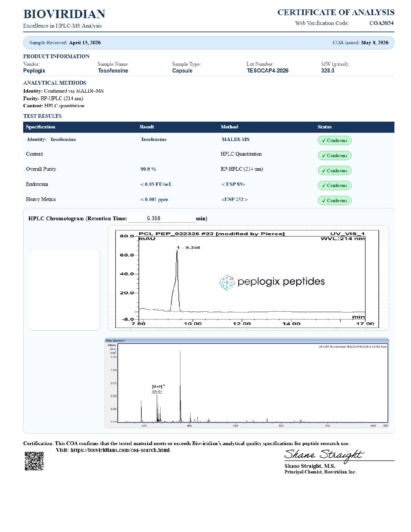Select web verification code COA3854
This screenshot has height=532, width=411.
pos(382,23)
